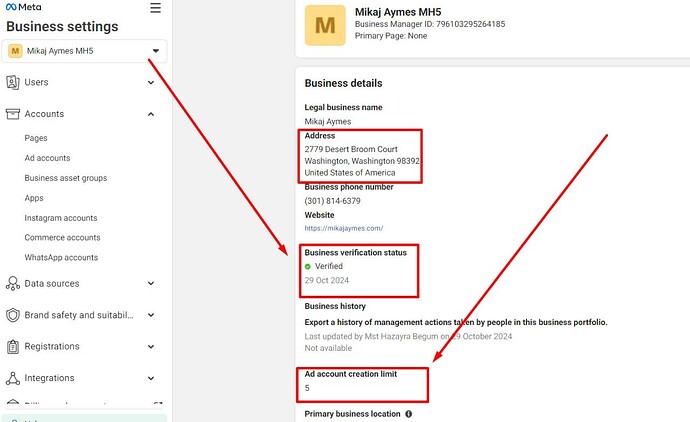690x422 pixels.
Task: Expand the Integrations chevron
Action: point(151,378)
